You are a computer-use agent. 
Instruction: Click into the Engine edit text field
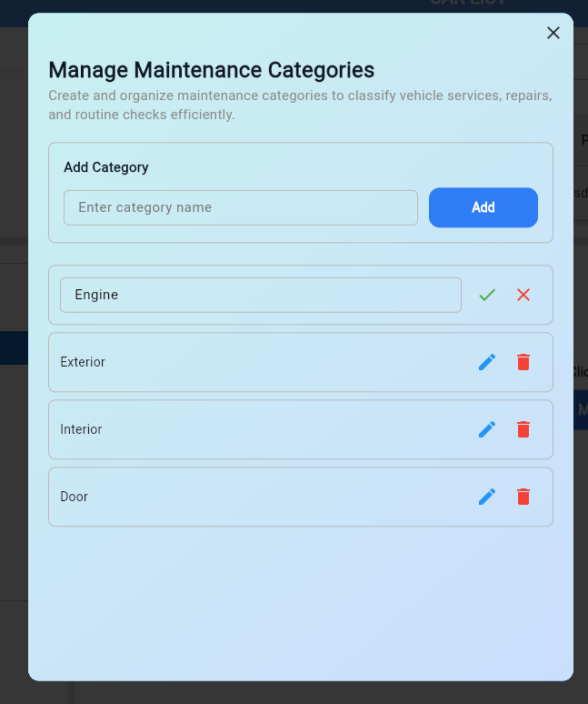click(x=260, y=295)
